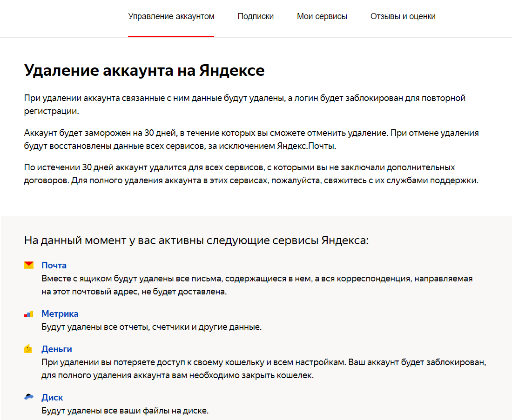This screenshot has width=512, height=420.
Task: Open the Деньги service link
Action: pos(56,349)
